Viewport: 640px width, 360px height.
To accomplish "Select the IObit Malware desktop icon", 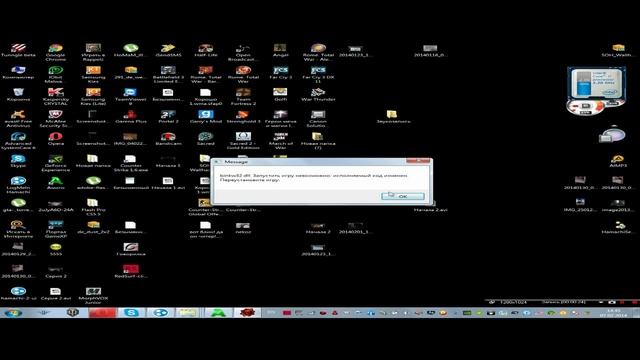I will click(56, 75).
